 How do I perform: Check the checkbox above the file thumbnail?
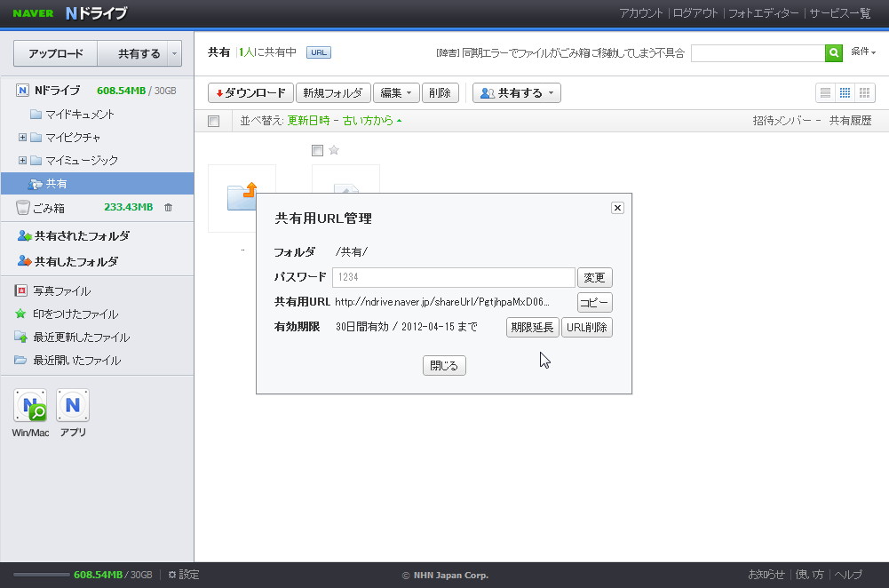coord(317,150)
